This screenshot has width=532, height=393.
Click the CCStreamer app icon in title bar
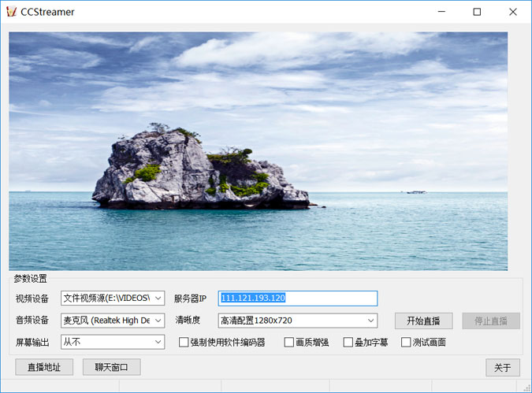click(x=11, y=12)
